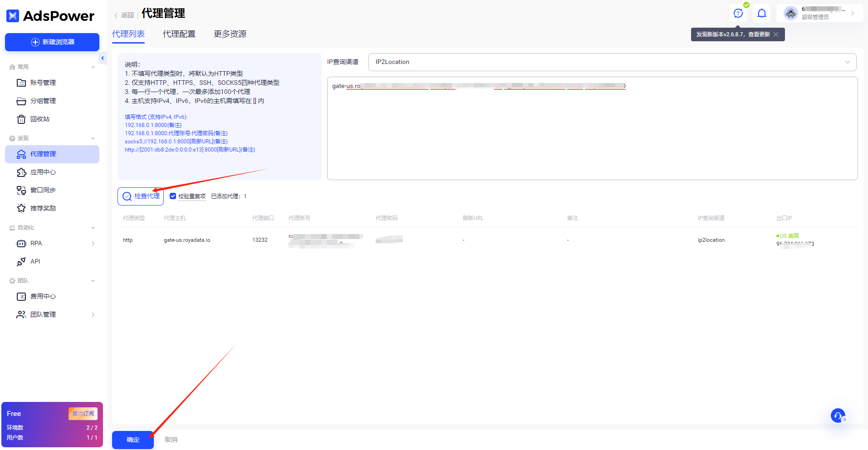Viewport: 868px width, 450px height.
Task: Go back using the 返回 link
Action: 124,15
